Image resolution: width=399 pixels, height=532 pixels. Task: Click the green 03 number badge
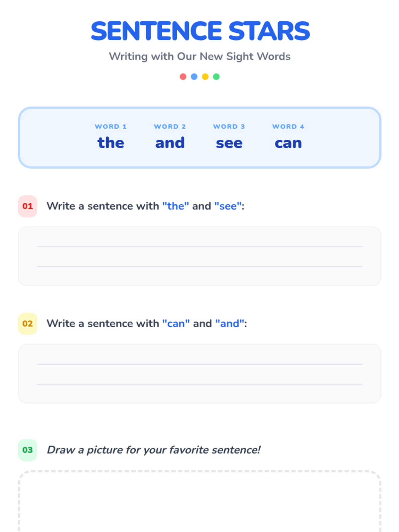pyautogui.click(x=28, y=450)
